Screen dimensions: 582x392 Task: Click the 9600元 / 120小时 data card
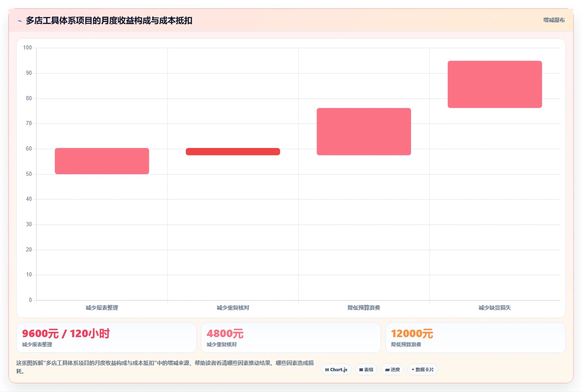tap(106, 338)
